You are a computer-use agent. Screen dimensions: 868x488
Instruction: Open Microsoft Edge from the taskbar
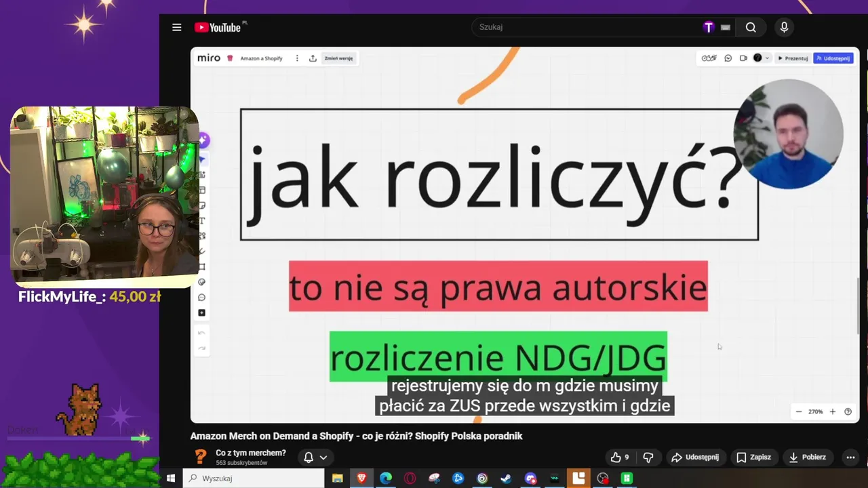point(386,478)
